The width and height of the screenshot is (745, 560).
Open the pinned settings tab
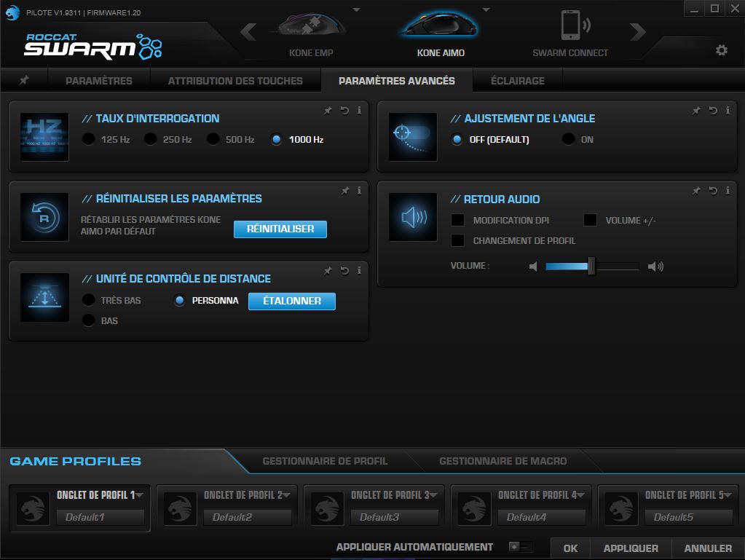(24, 80)
